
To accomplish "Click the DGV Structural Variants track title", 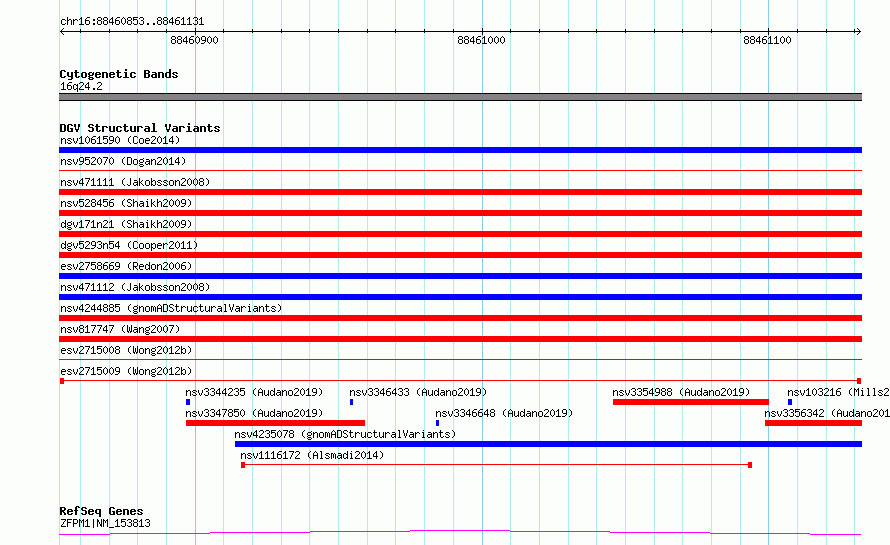I will click(x=140, y=128).
